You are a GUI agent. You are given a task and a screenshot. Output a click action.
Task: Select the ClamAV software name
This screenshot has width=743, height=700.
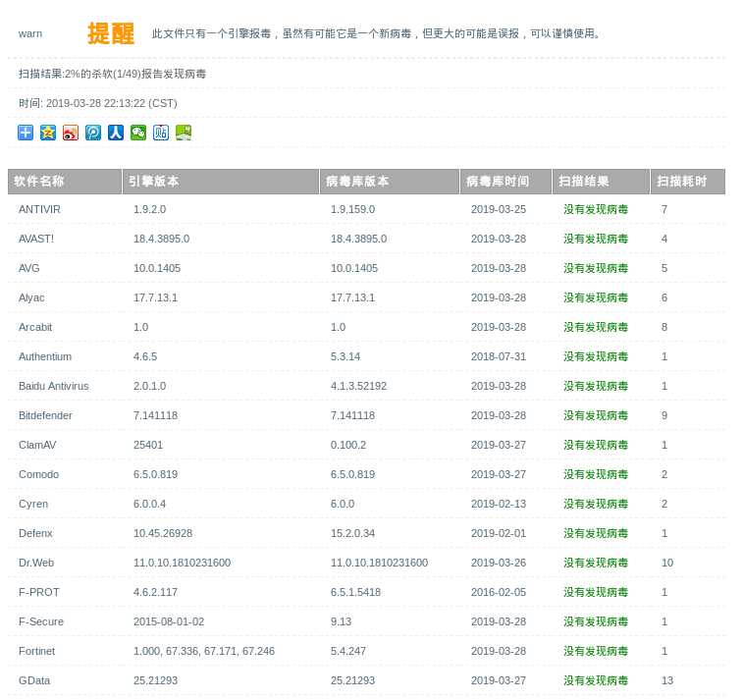point(37,445)
